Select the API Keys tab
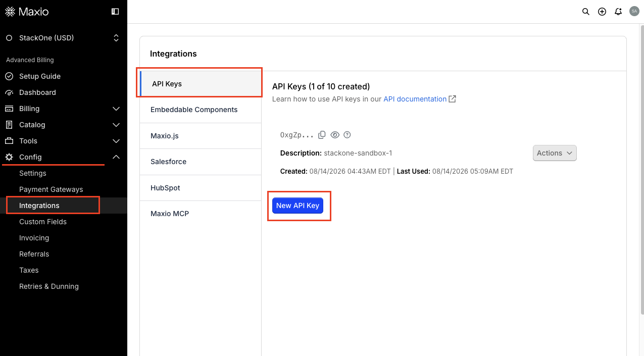This screenshot has width=644, height=356. (x=201, y=84)
